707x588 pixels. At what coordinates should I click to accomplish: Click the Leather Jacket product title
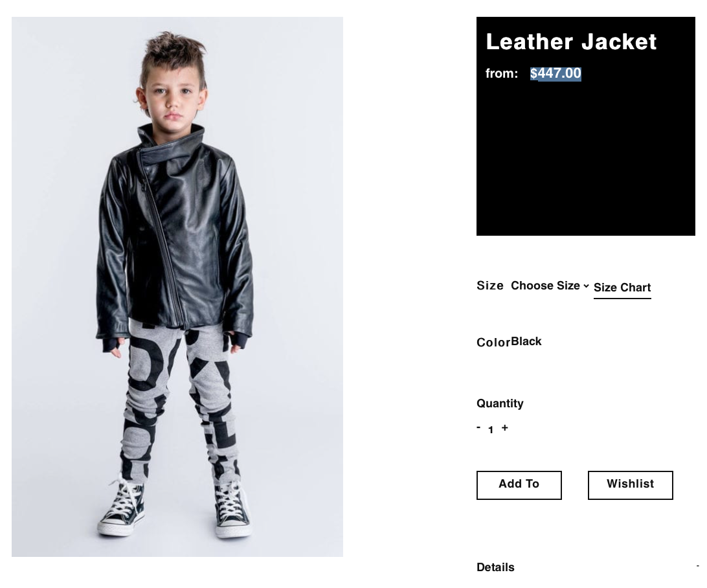coord(571,42)
